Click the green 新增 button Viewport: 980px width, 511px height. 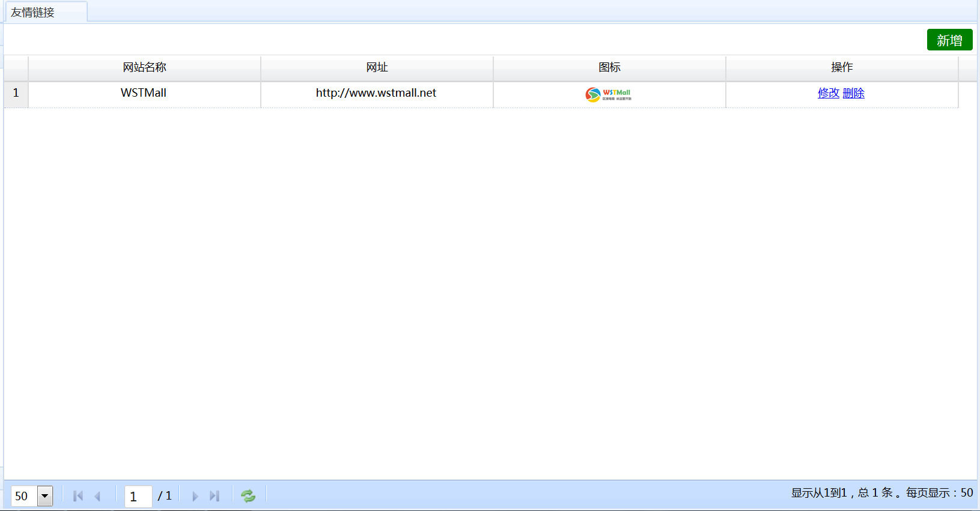tap(949, 40)
